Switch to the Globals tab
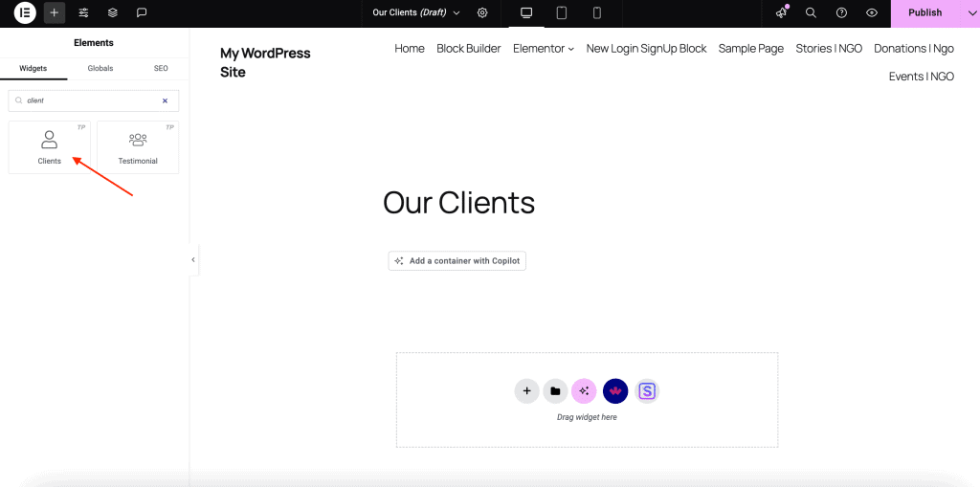The height and width of the screenshot is (487, 980). coord(100,69)
